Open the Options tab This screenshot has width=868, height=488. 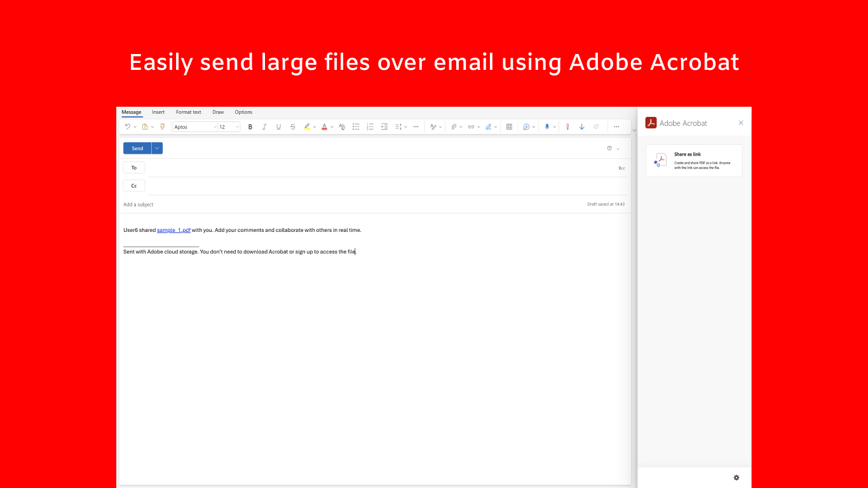pyautogui.click(x=243, y=112)
